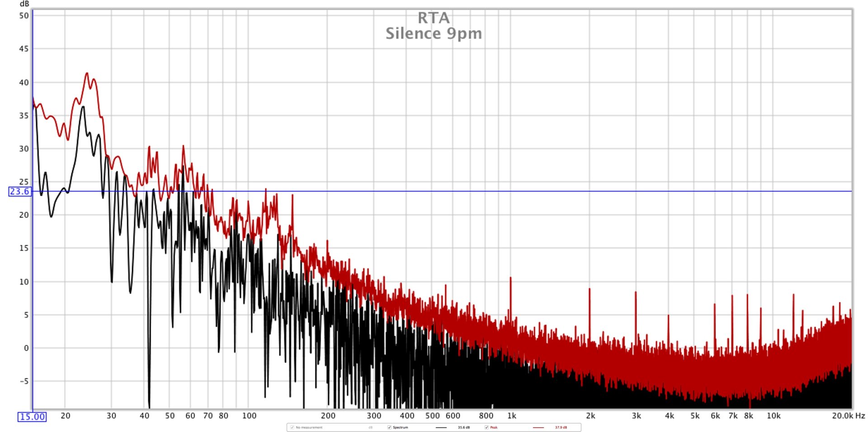Click the 40 tick on the dB axis
The width and height of the screenshot is (868, 432).
pos(24,82)
